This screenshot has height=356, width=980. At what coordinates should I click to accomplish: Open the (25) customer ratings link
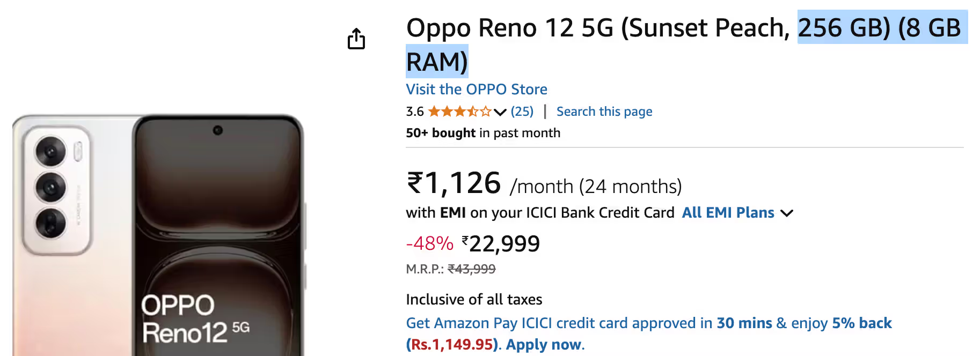[522, 112]
